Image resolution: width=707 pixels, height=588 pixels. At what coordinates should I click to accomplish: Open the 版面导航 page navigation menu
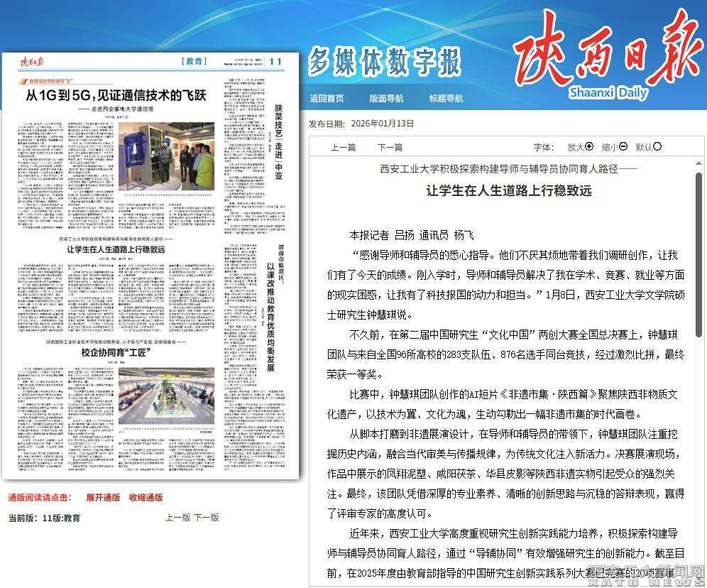386,99
